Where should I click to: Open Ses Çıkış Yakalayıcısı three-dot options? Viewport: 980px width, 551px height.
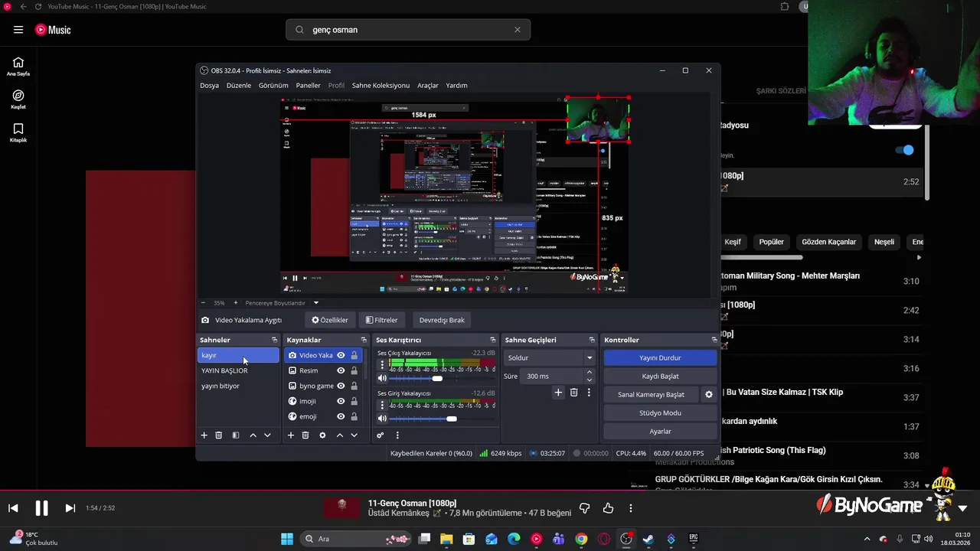[x=382, y=364]
